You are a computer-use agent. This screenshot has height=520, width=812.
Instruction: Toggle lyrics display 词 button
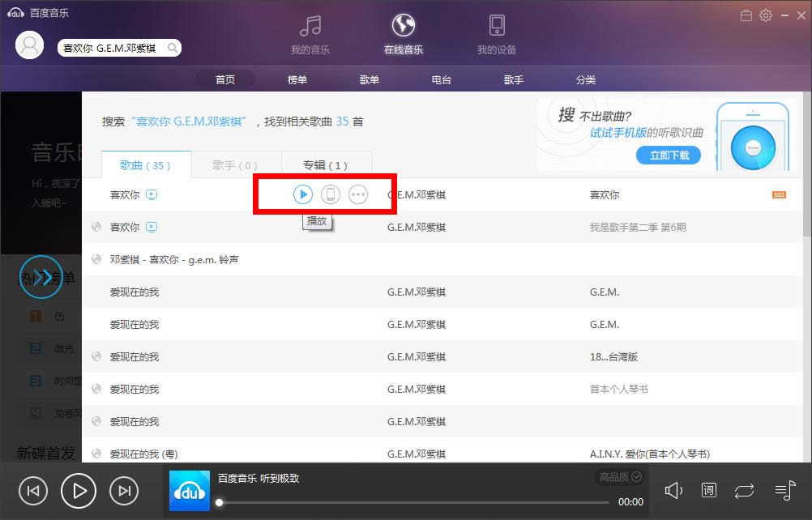[x=708, y=490]
